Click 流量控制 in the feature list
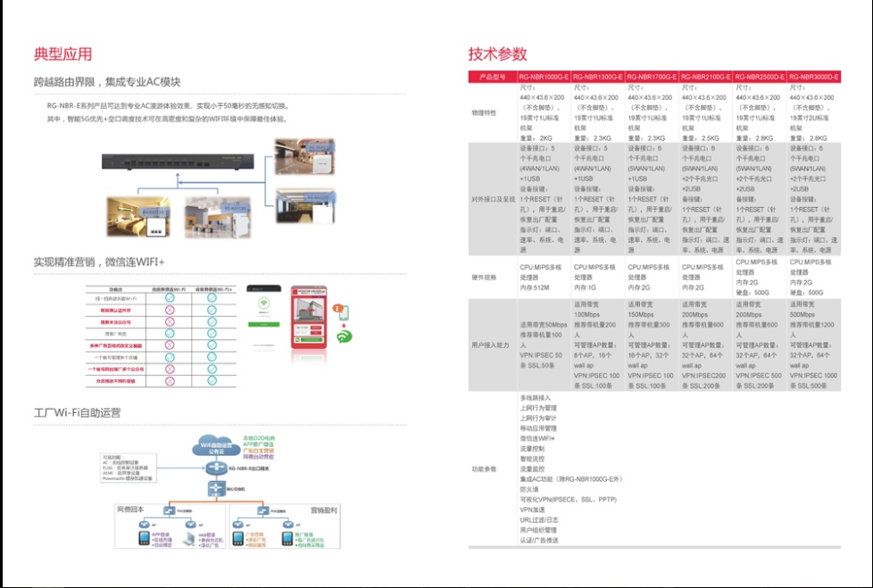The image size is (873, 588). (532, 449)
